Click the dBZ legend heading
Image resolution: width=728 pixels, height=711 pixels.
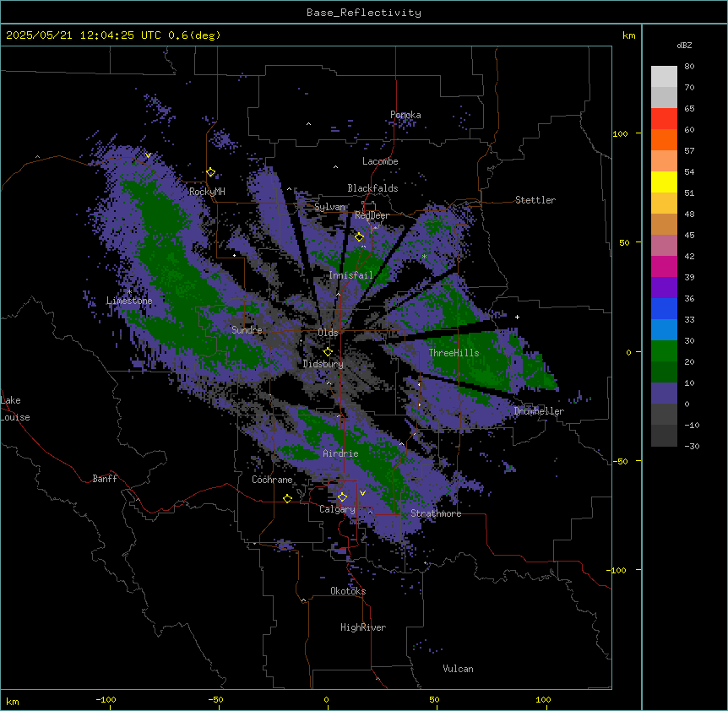click(x=684, y=46)
